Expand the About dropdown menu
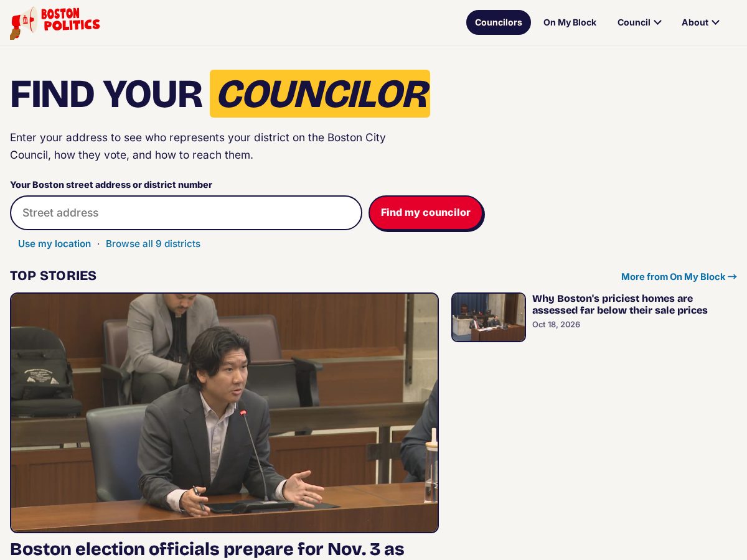 [x=700, y=22]
